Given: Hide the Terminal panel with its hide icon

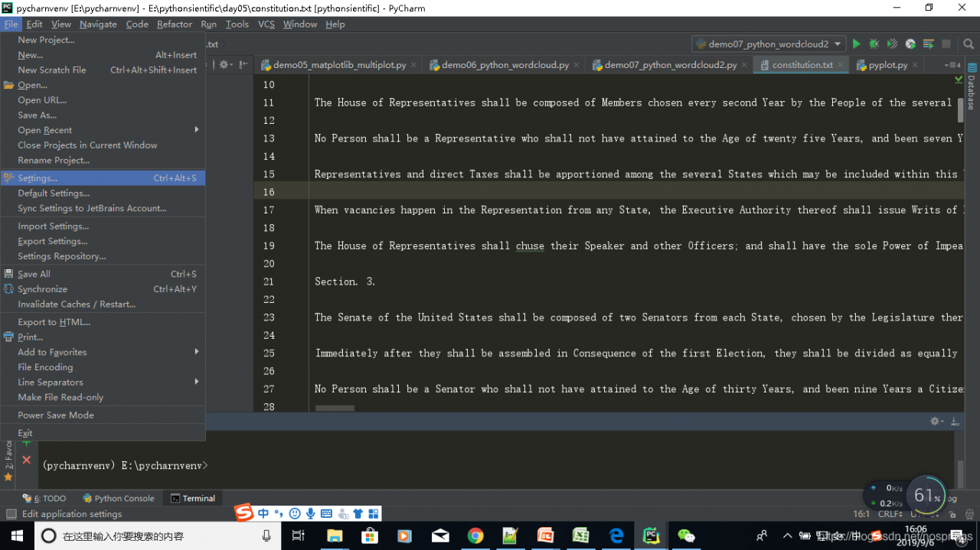Looking at the screenshot, I should pos(955,421).
